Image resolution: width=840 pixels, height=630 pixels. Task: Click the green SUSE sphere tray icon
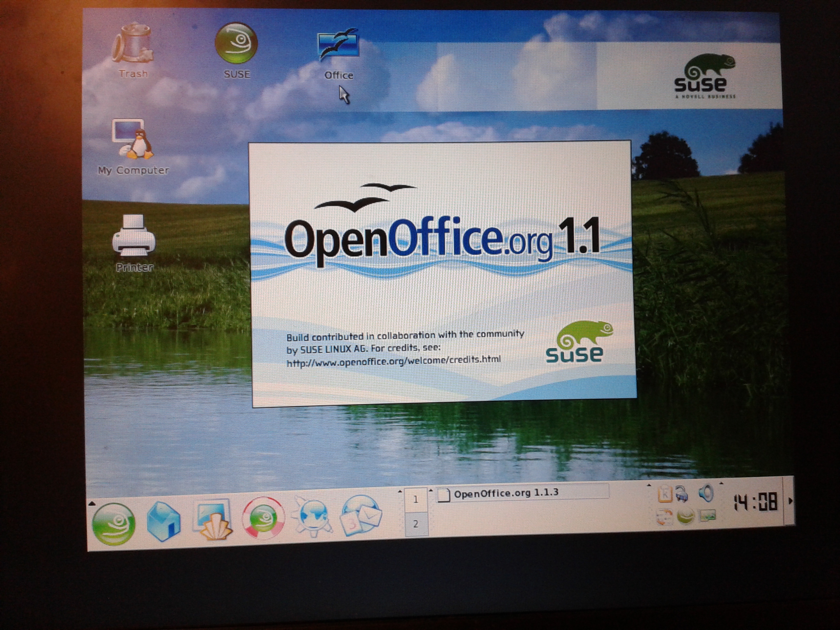(x=686, y=516)
